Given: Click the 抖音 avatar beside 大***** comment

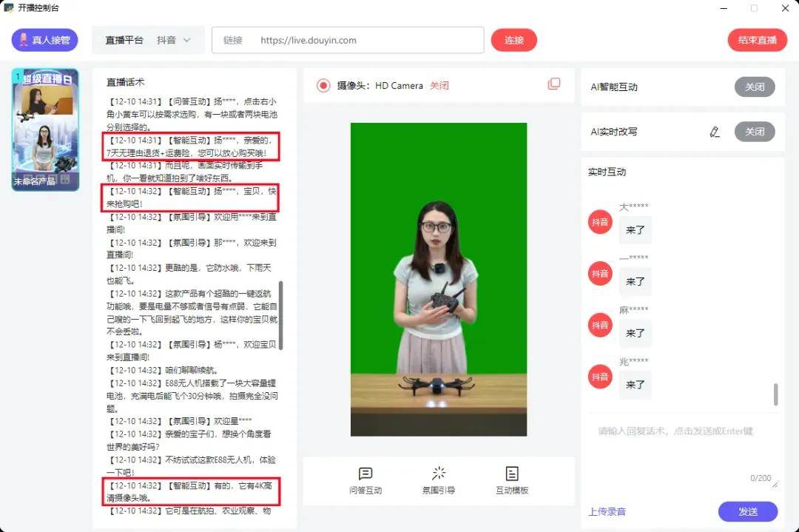Looking at the screenshot, I should click(600, 222).
